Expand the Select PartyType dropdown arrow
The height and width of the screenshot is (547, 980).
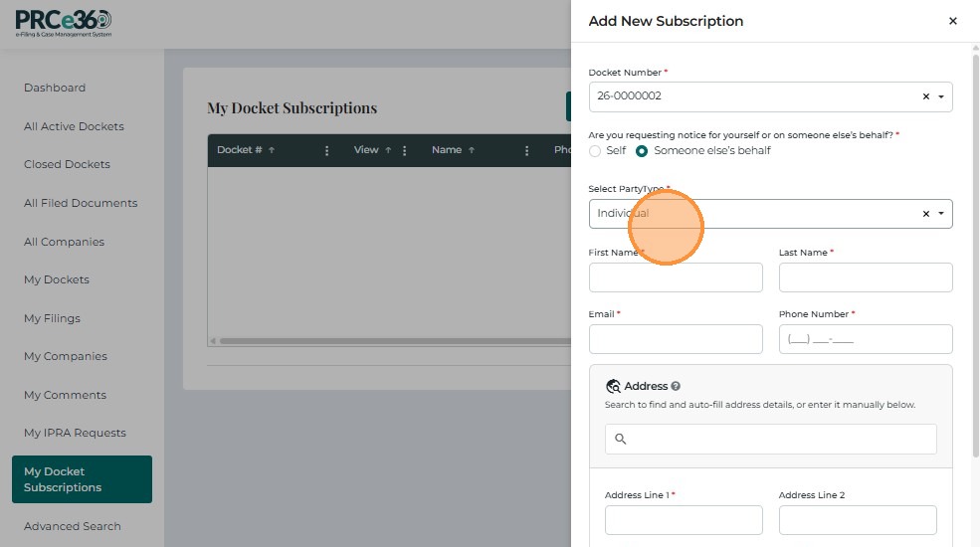(x=941, y=214)
